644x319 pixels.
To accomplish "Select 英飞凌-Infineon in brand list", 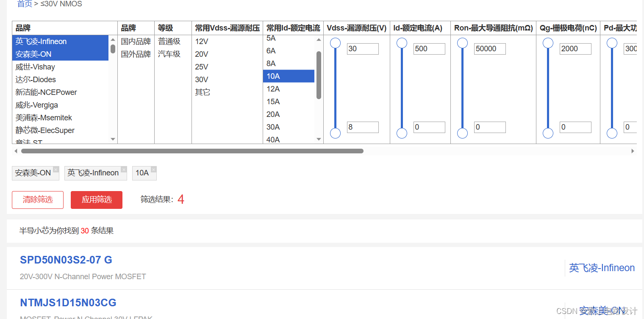I will coord(60,42).
